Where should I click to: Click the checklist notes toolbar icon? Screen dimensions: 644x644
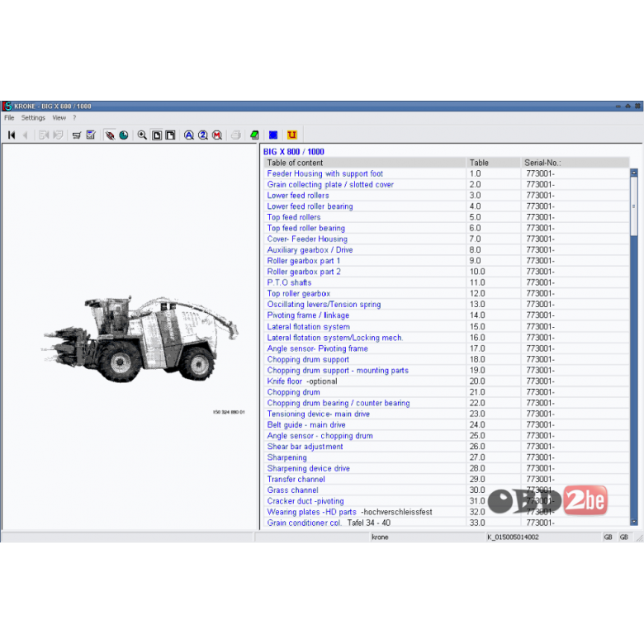point(91,135)
